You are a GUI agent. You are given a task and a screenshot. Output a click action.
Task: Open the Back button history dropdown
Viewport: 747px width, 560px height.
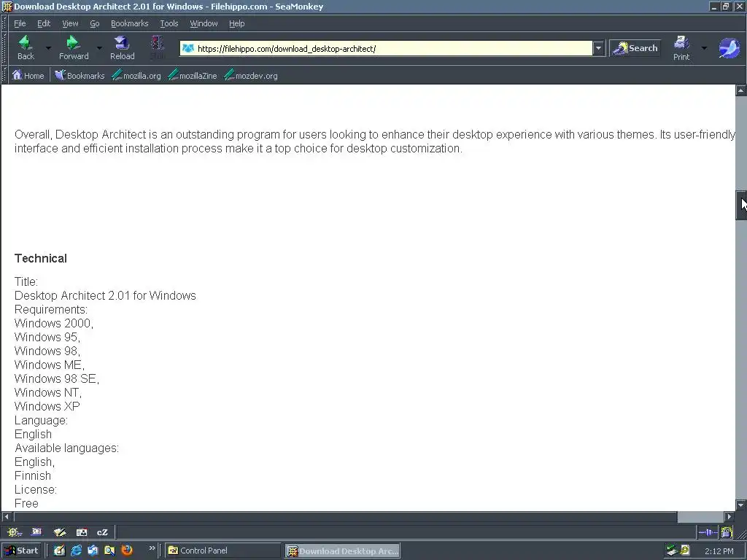coord(48,48)
